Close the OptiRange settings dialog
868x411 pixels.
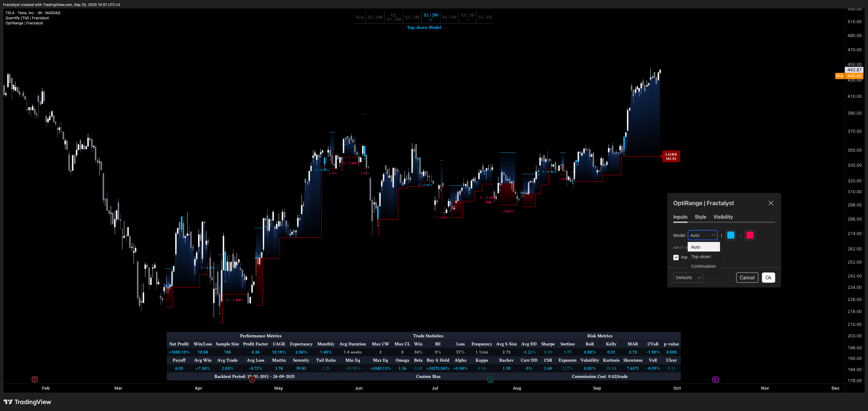click(770, 203)
